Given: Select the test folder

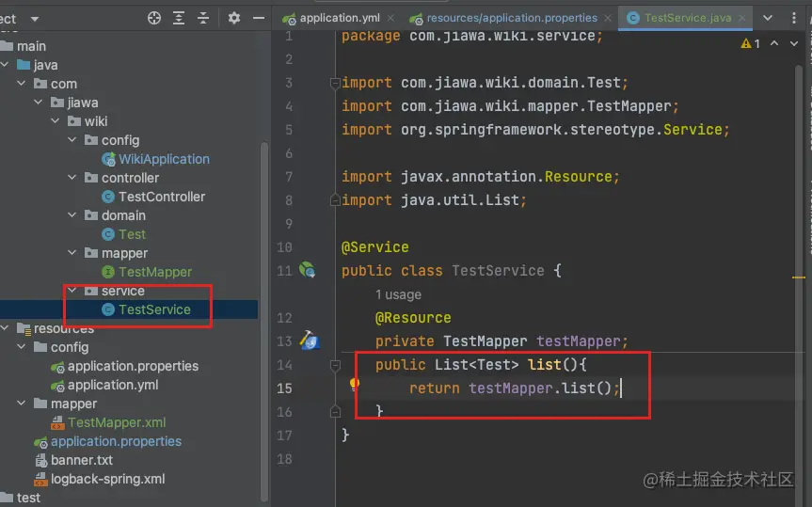Looking at the screenshot, I should pos(28,498).
